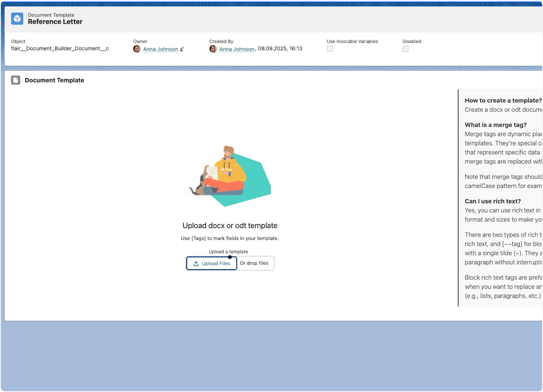
Task: Click the Can I use rich text? heading
Action: [492, 201]
